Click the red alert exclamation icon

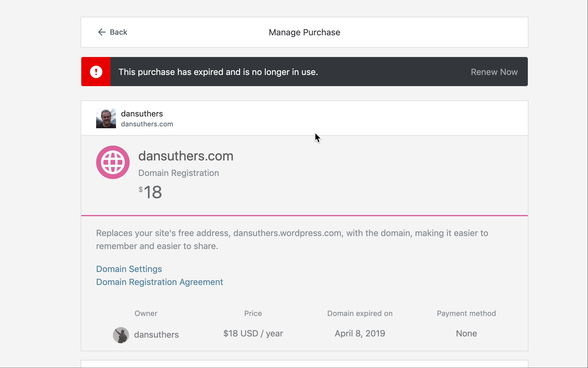pyautogui.click(x=96, y=72)
